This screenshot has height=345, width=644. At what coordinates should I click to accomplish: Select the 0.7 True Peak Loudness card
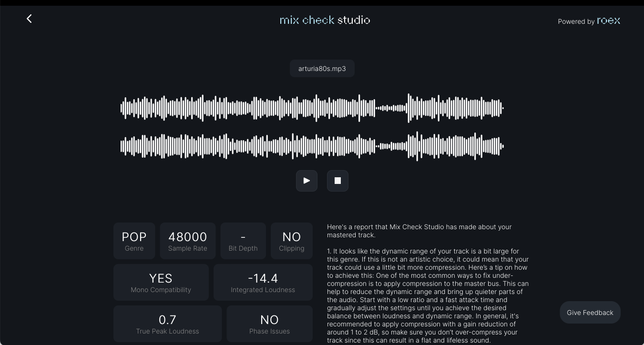(168, 324)
